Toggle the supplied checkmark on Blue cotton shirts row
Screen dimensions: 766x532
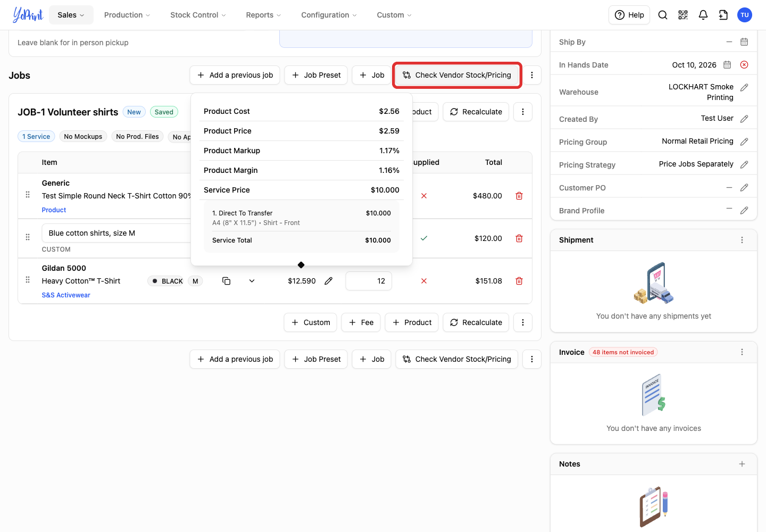coord(424,238)
